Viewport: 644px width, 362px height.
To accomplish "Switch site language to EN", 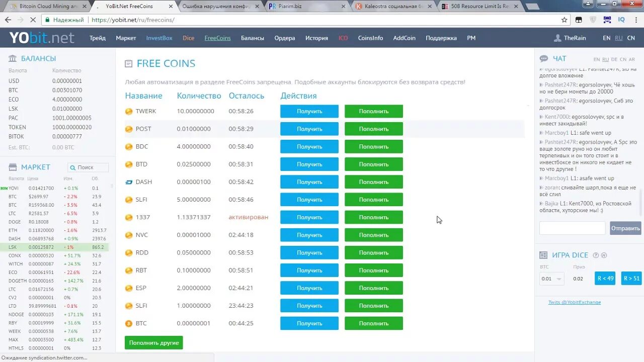I will pos(606,38).
